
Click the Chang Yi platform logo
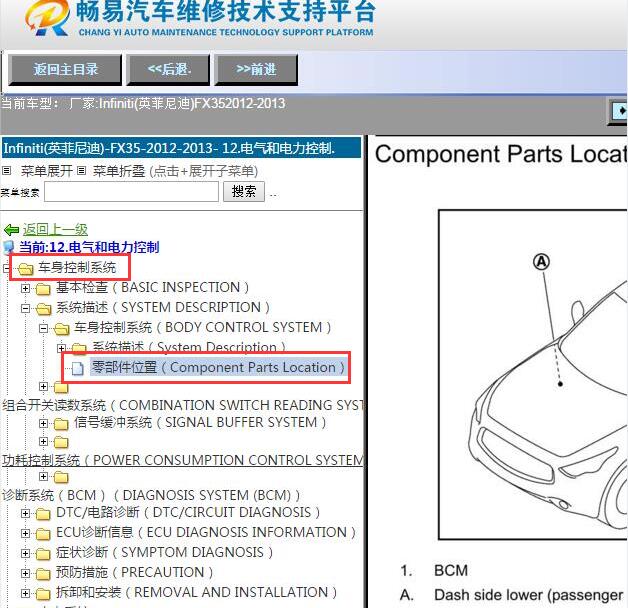(47, 18)
